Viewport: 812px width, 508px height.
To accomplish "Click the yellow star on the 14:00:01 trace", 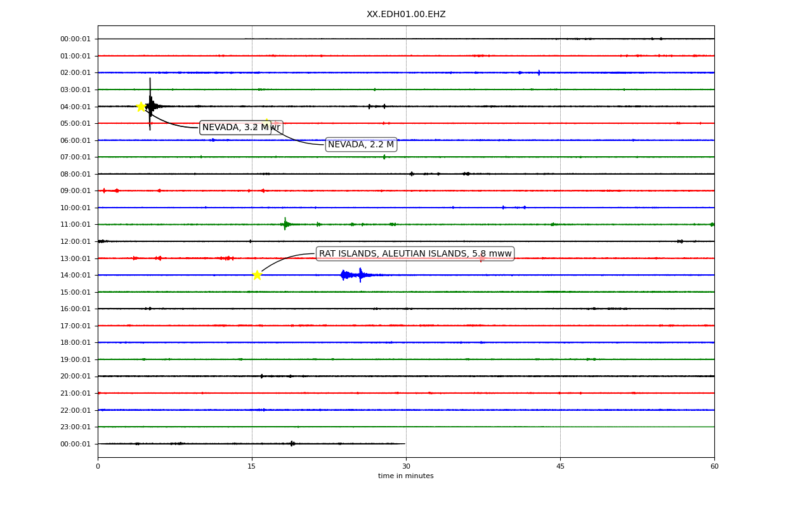I will (257, 275).
